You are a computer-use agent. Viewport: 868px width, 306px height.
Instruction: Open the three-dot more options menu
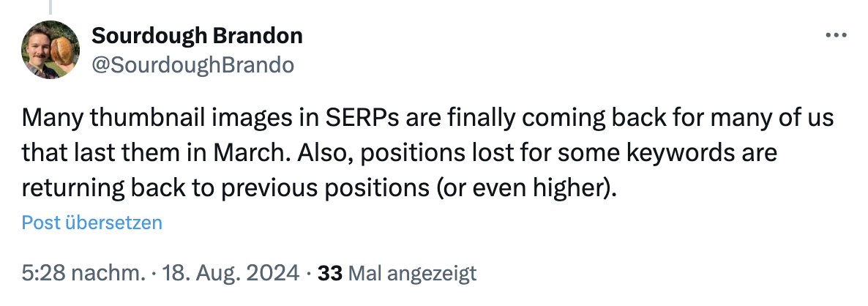(835, 35)
